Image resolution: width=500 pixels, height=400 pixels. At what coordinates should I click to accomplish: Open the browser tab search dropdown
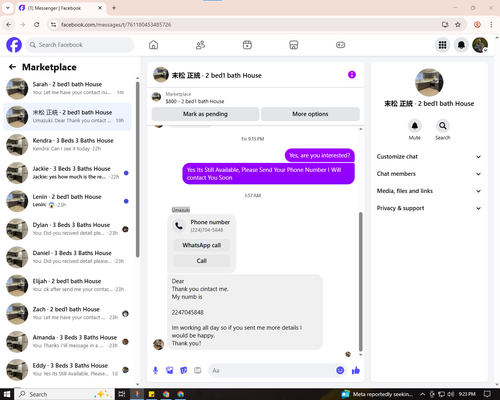click(x=8, y=8)
